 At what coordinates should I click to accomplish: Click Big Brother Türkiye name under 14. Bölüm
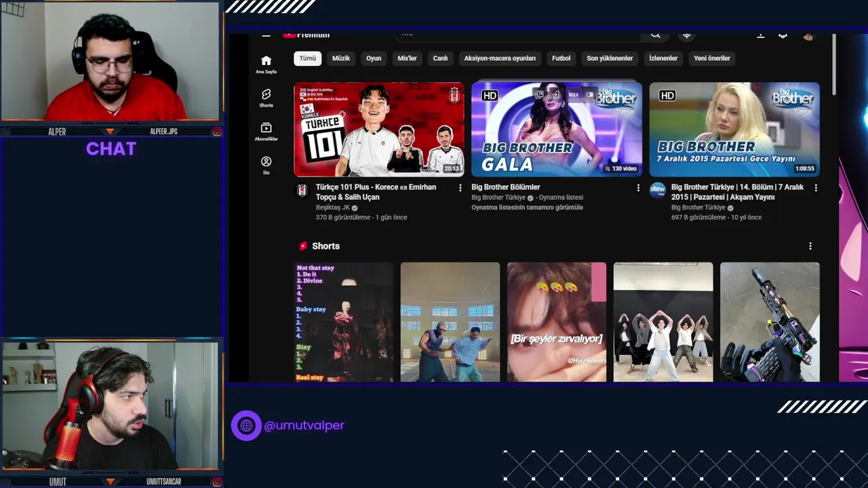698,207
